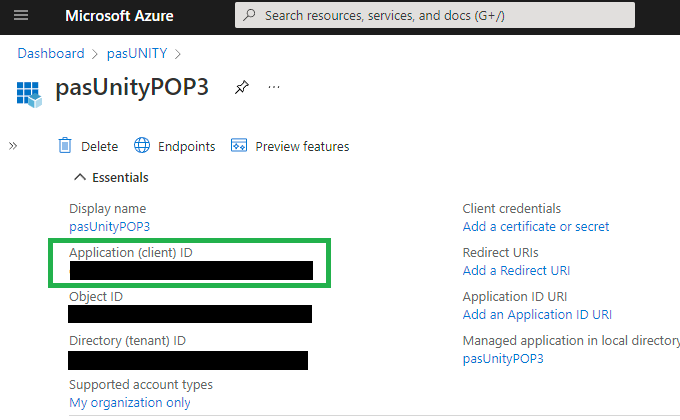Click the pasUnityPOP3 page title
The height and width of the screenshot is (420, 680).
point(132,87)
